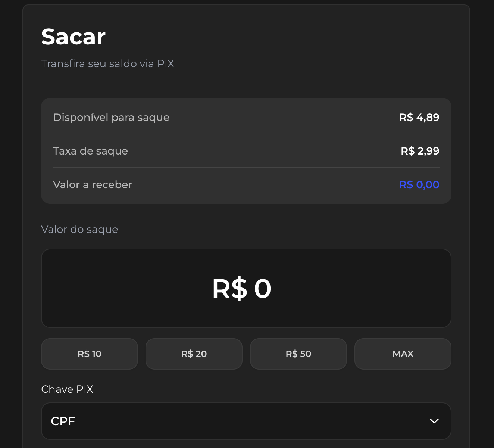The image size is (494, 448).
Task: Expand the Chave PIX selector chevron
Action: [x=434, y=421]
